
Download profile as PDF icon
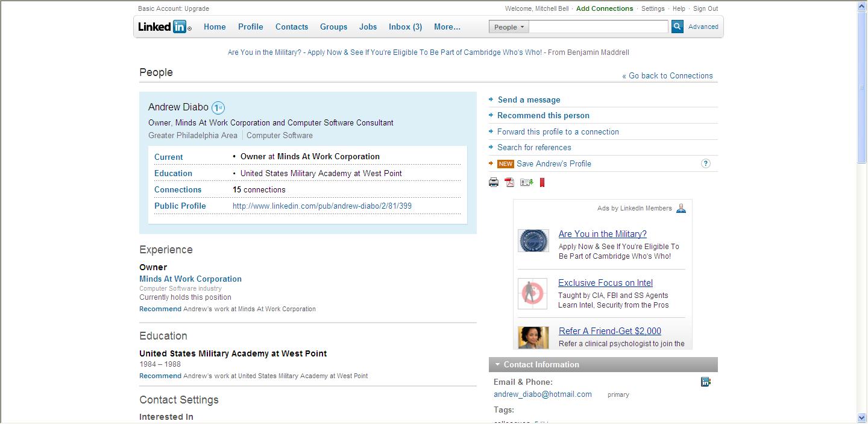point(509,182)
